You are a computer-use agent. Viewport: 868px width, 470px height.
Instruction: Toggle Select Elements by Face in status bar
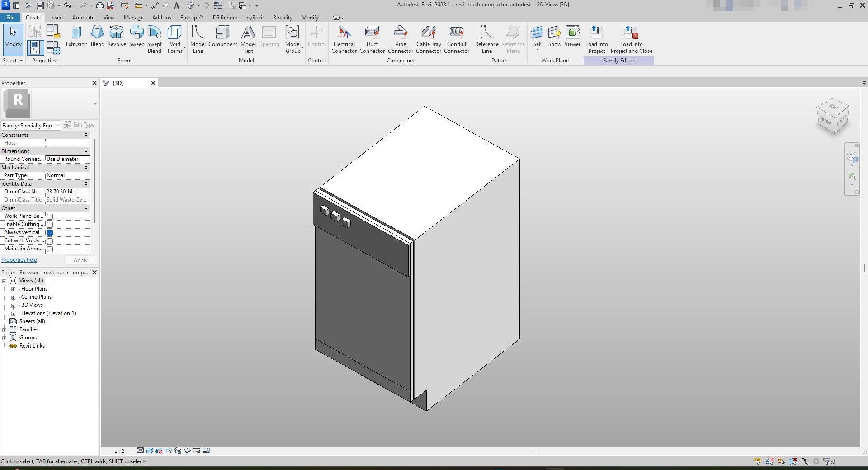[x=793, y=461]
